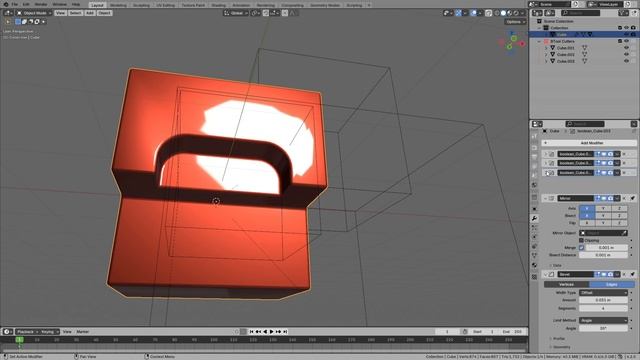640x360 pixels.
Task: Toggle snapping magnet icon
Action: coord(266,13)
